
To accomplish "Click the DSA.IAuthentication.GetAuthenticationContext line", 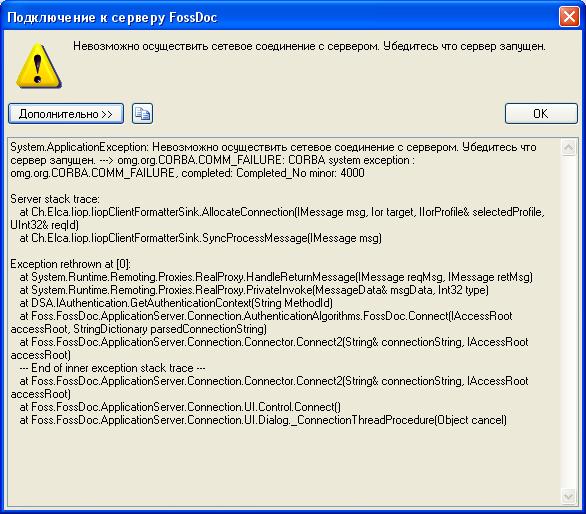I will (x=176, y=303).
